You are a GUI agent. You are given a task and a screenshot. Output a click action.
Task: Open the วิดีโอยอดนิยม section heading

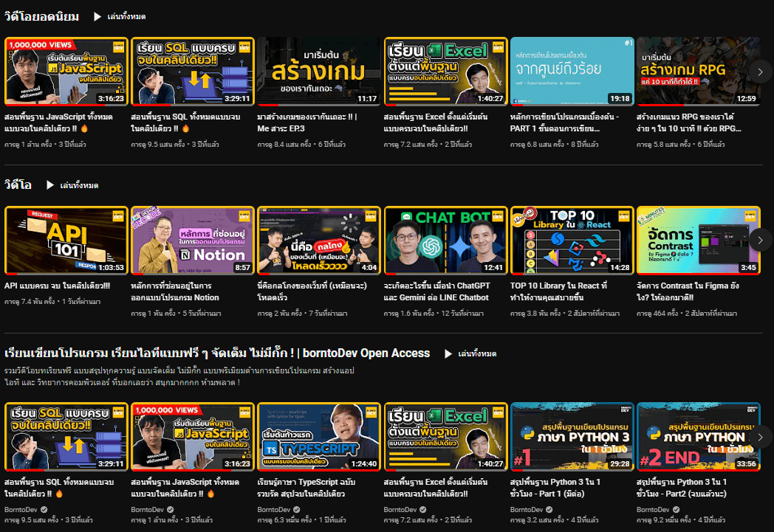pos(42,16)
